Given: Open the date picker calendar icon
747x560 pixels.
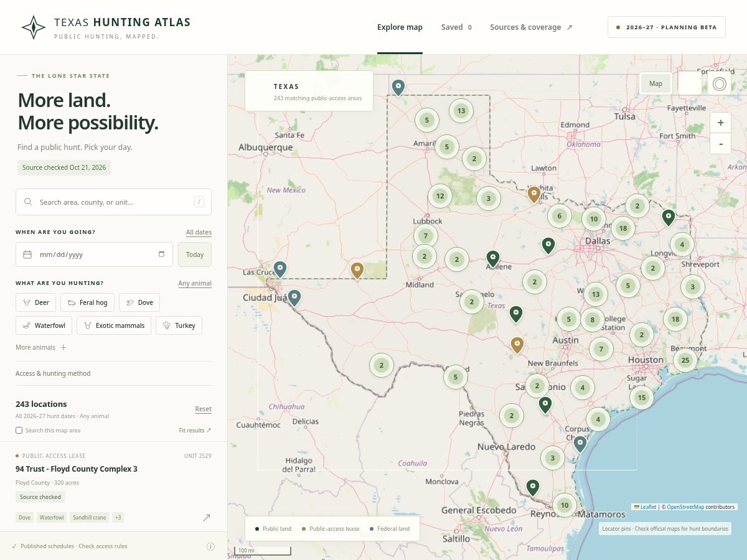Looking at the screenshot, I should (162, 254).
